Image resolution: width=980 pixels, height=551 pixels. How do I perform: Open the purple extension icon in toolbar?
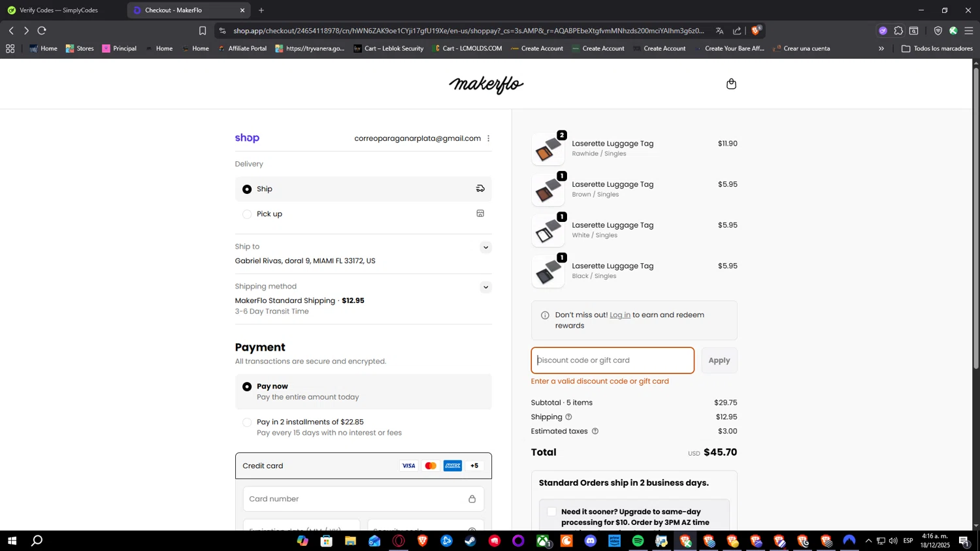point(883,31)
